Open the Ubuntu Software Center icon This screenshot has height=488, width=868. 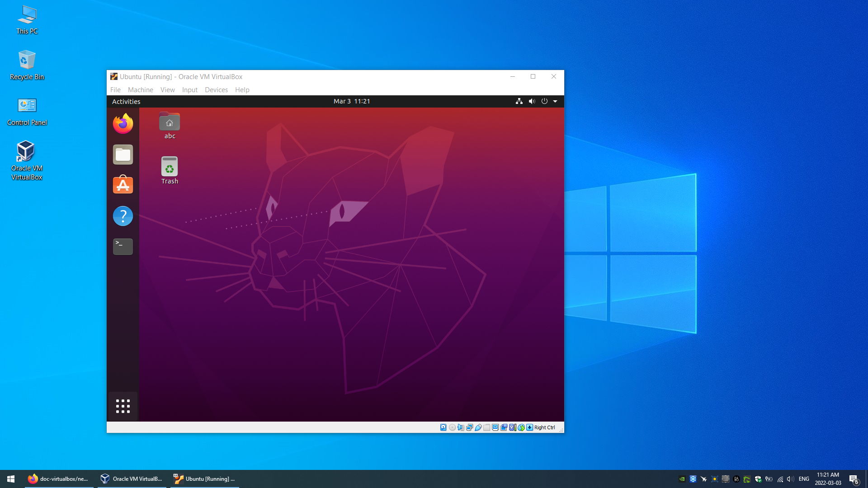(x=123, y=185)
